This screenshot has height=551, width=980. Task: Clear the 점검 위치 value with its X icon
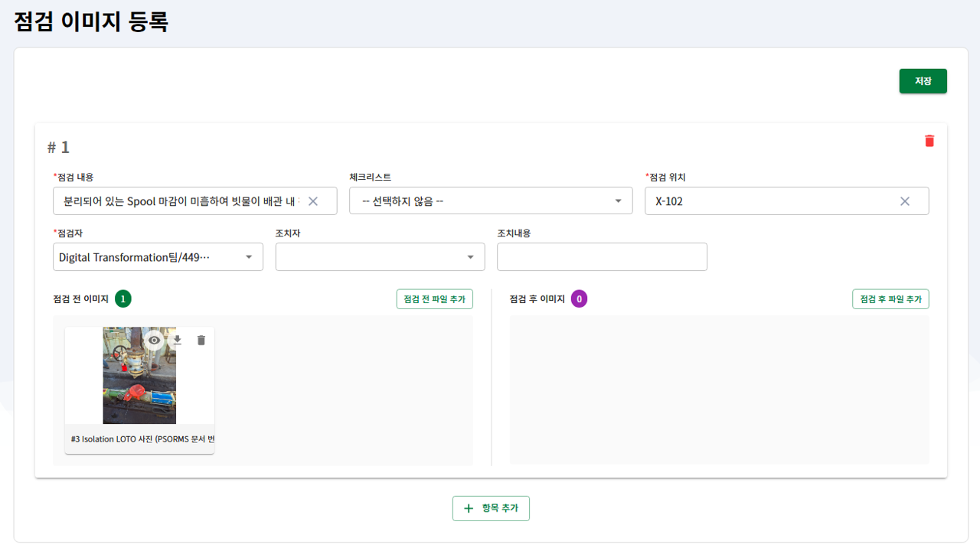point(905,201)
